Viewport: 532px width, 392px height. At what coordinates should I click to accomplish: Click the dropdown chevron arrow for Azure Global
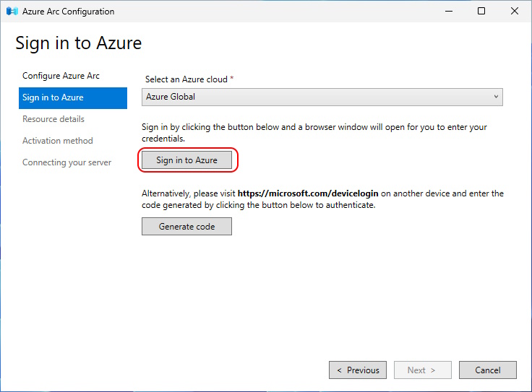[x=496, y=97]
